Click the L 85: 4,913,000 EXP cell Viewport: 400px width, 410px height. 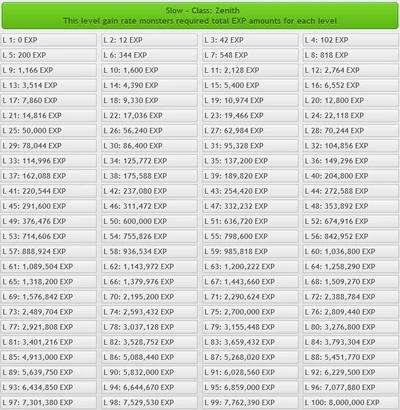point(49,357)
